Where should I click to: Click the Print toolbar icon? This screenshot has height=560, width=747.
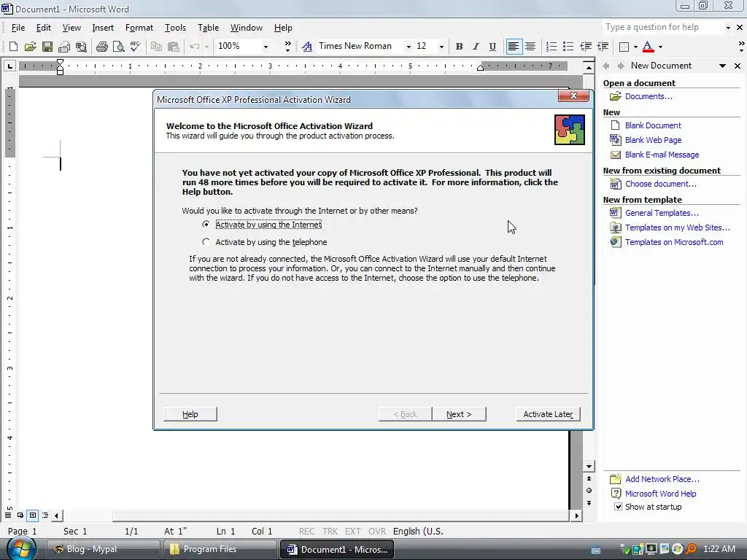point(101,46)
